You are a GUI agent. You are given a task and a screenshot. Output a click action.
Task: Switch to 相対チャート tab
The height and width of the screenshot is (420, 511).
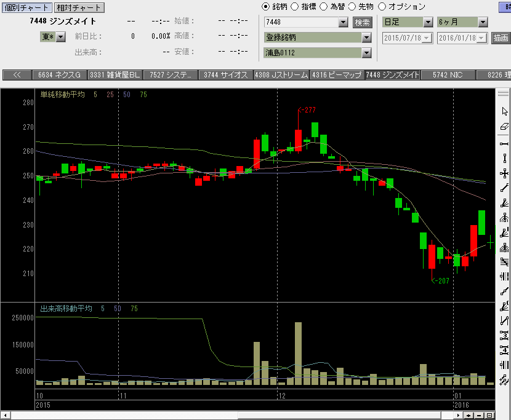pos(79,7)
